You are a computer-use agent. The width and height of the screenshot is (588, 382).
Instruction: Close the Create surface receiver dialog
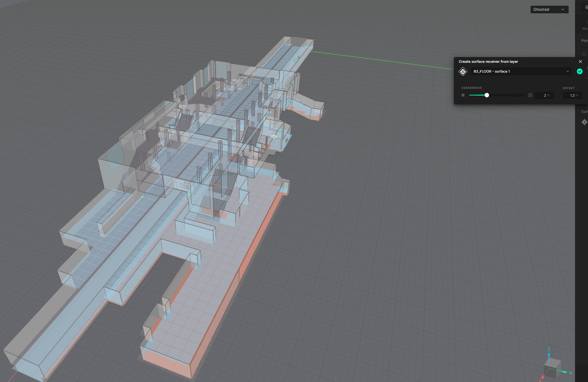580,62
